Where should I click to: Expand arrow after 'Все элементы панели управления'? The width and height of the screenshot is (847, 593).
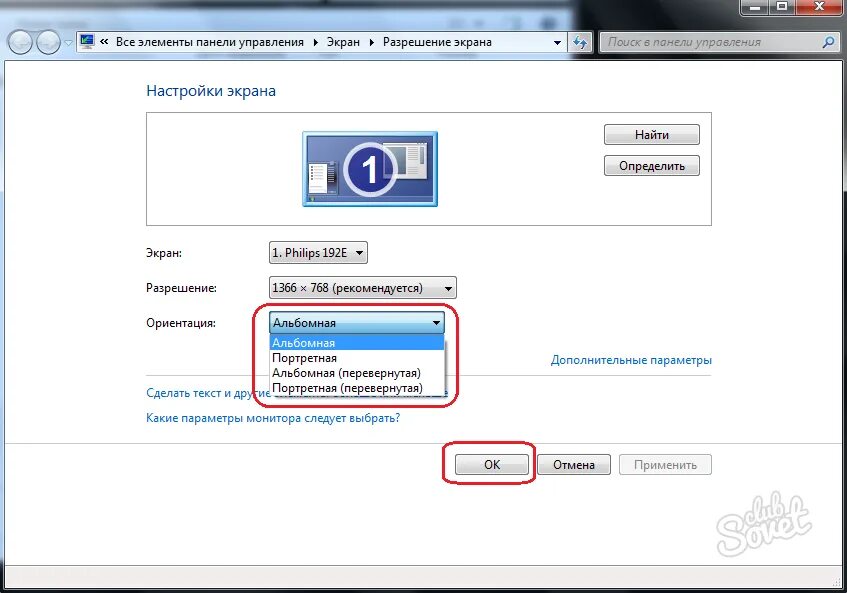315,42
